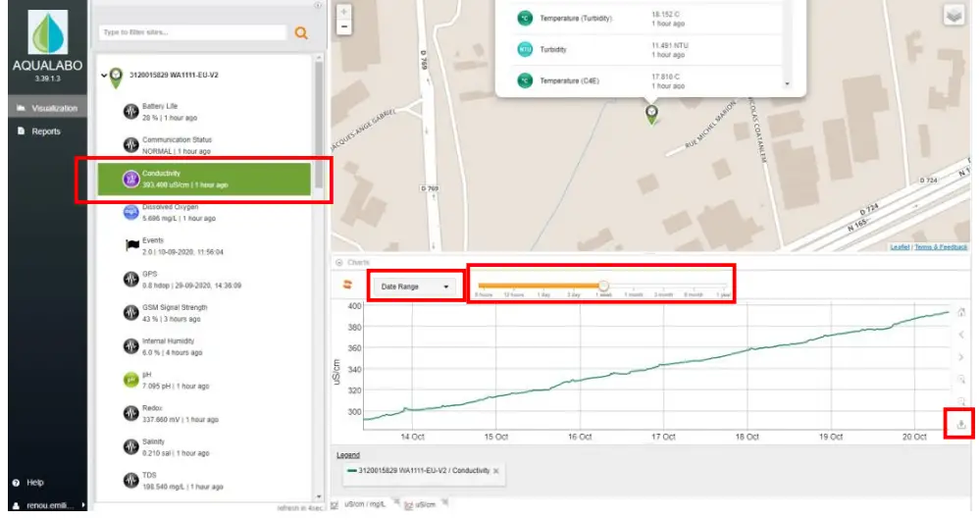Select the pH 7.095 row
The height and width of the screenshot is (520, 980).
[x=204, y=380]
